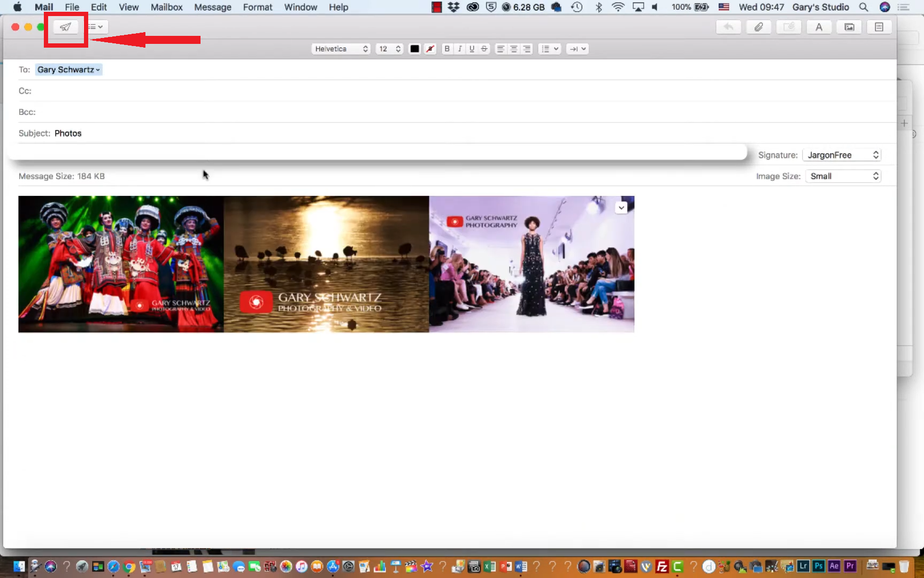Toggle bold formatting
Screen dimensions: 924x578
447,49
